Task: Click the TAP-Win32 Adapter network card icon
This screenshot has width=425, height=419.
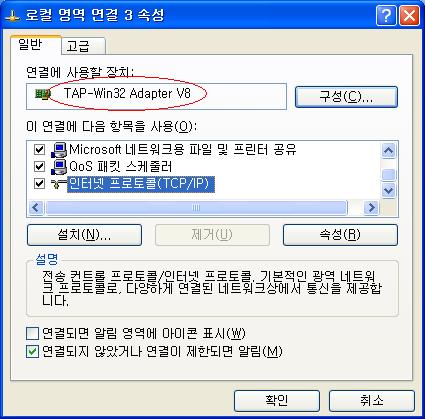Action: pyautogui.click(x=42, y=94)
